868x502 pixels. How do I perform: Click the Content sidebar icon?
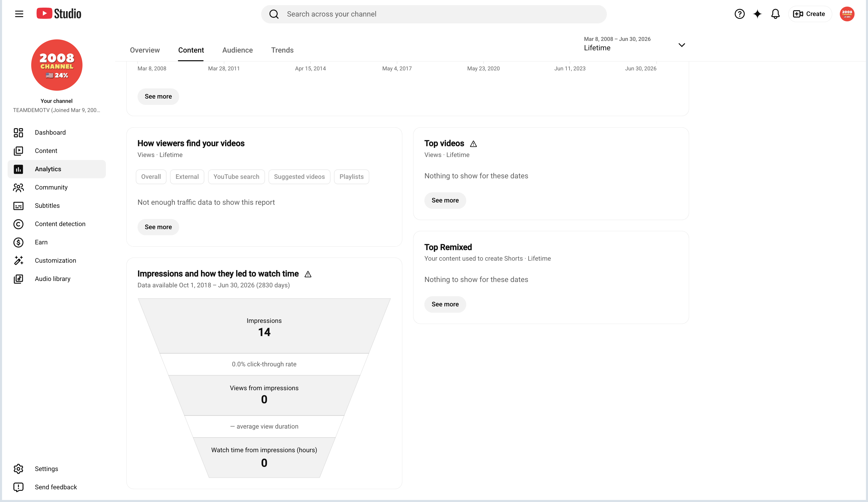pyautogui.click(x=18, y=151)
